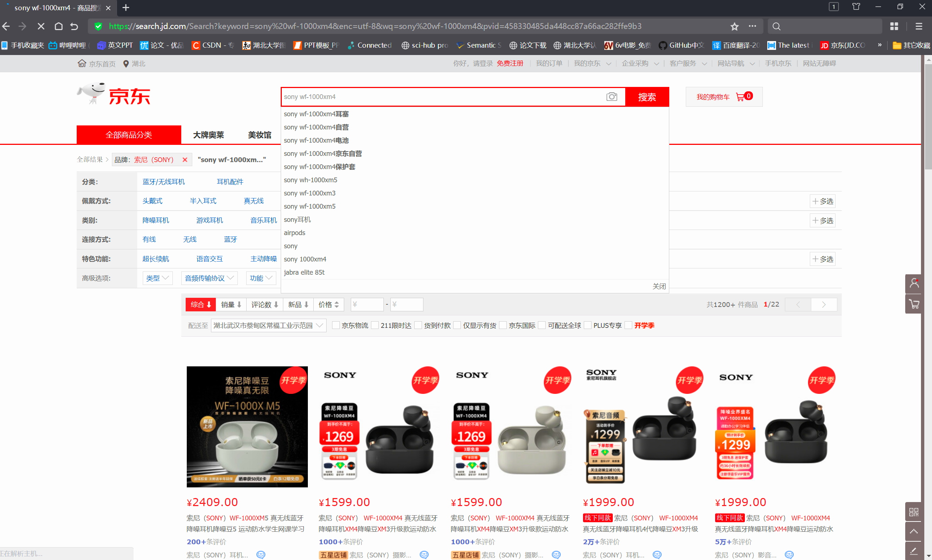932x560 pixels.
Task: Expand the 类型 advanced option dropdown
Action: pyautogui.click(x=157, y=278)
